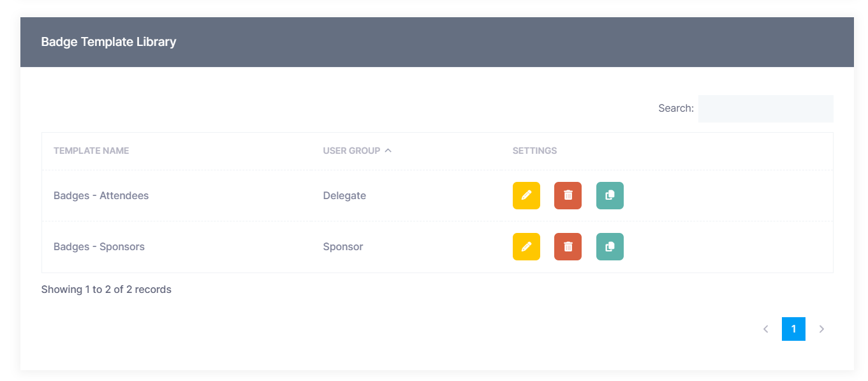
Task: Focus the Search input field
Action: [x=765, y=108]
